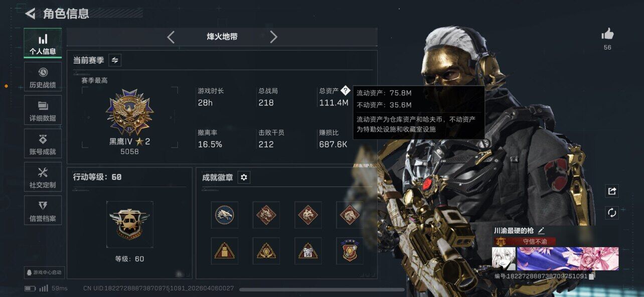Image resolution: width=644 pixels, height=297 pixels.
Task: Click the 黑鹰IV rank emblem
Action: tap(129, 112)
